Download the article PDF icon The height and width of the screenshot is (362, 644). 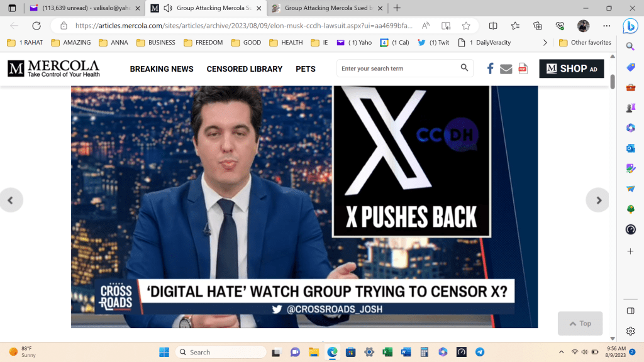coord(523,69)
